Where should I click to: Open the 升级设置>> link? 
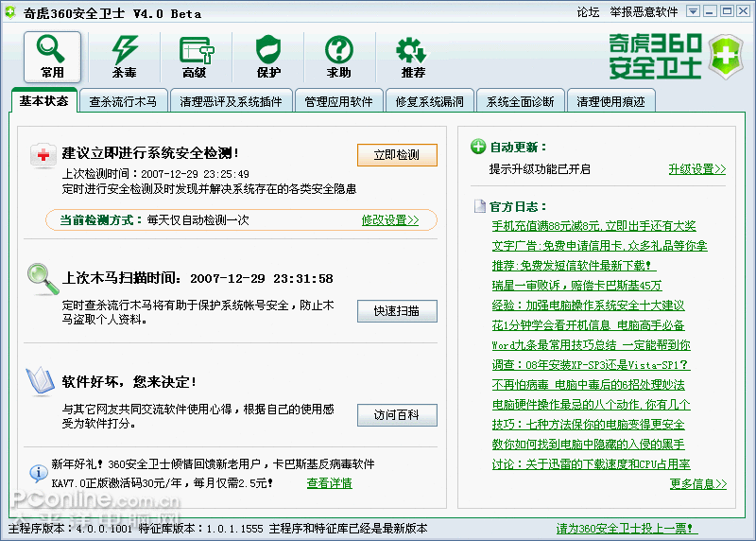696,169
